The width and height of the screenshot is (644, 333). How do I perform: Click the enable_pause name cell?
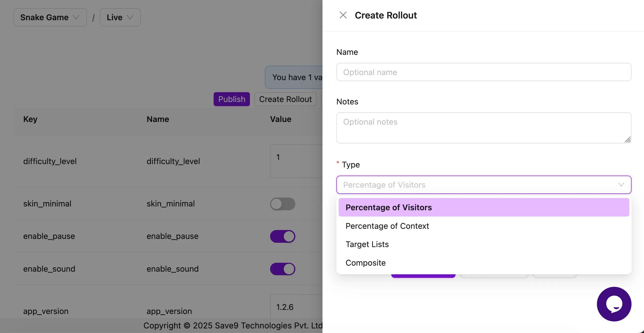(x=173, y=236)
